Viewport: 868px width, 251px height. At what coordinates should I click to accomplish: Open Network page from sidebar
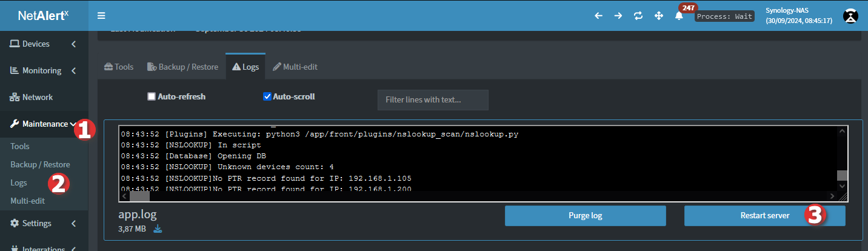coord(38,97)
